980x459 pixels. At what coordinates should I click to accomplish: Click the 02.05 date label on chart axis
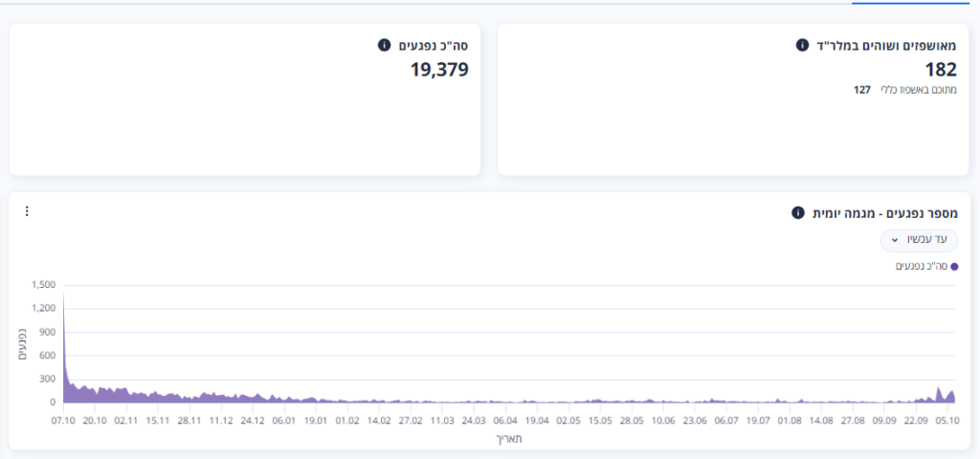pos(568,421)
